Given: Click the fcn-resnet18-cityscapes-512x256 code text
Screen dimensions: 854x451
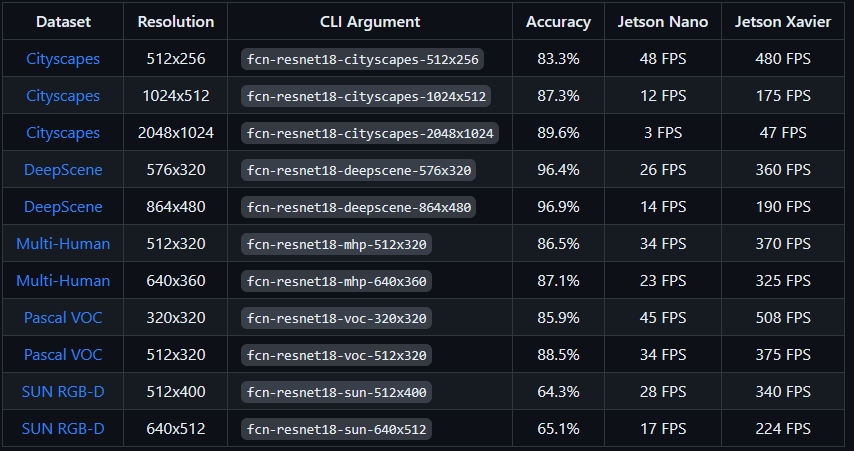Looking at the screenshot, I should tap(364, 60).
